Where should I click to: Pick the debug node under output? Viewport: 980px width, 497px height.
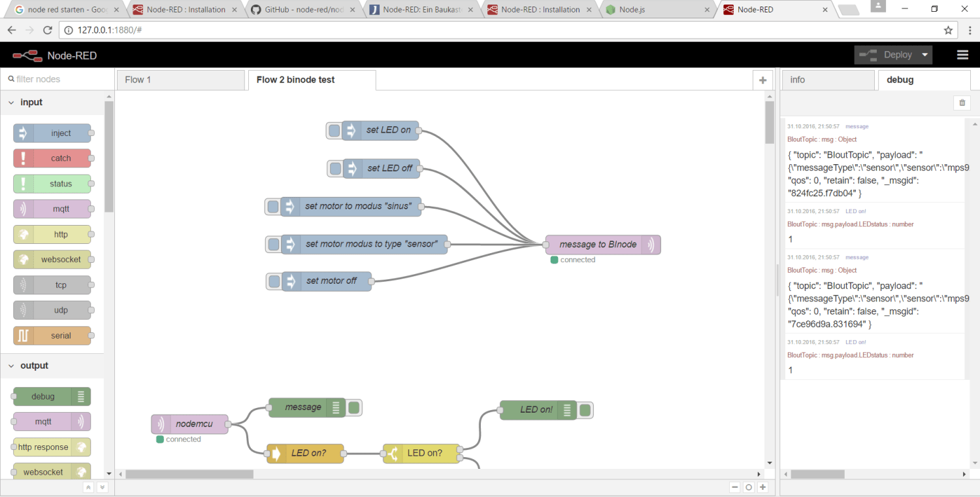[x=50, y=396]
